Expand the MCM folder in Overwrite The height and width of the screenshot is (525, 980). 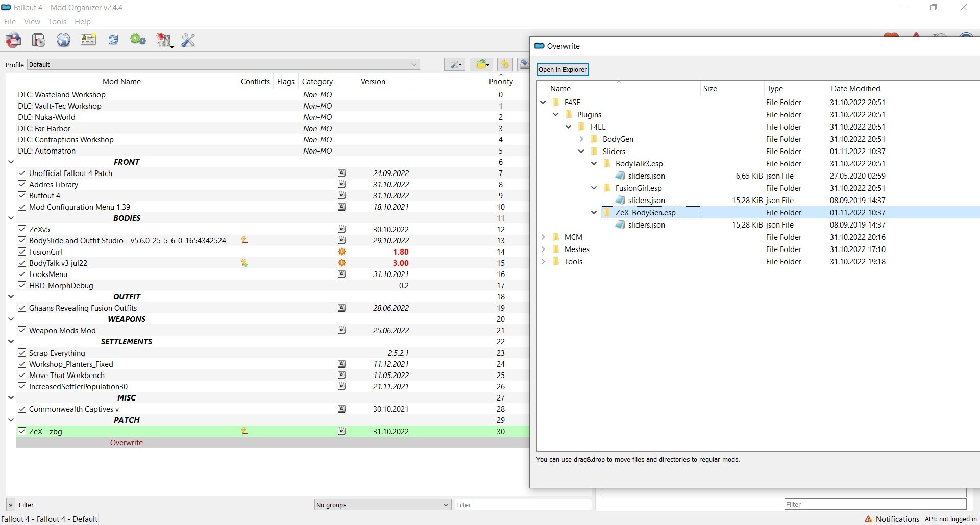tap(543, 237)
